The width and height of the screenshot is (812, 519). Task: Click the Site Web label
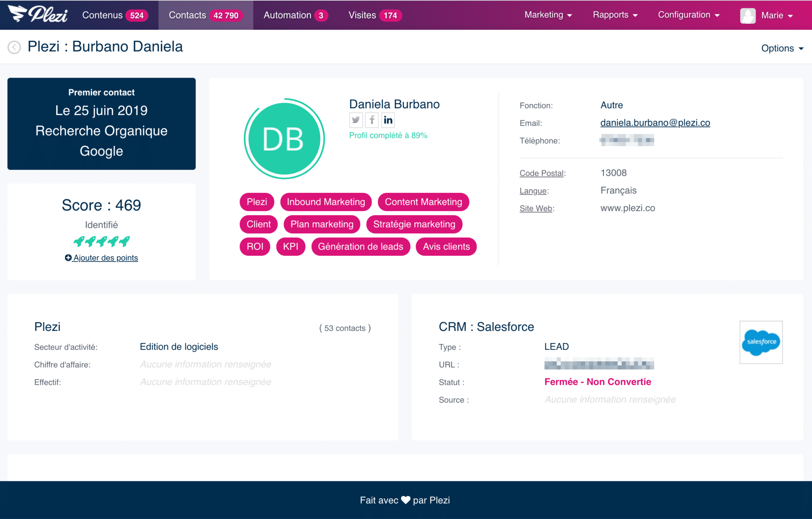coord(536,208)
